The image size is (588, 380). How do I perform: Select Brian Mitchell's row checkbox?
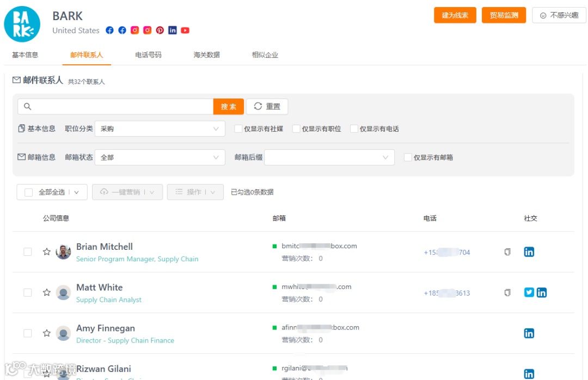click(x=28, y=252)
